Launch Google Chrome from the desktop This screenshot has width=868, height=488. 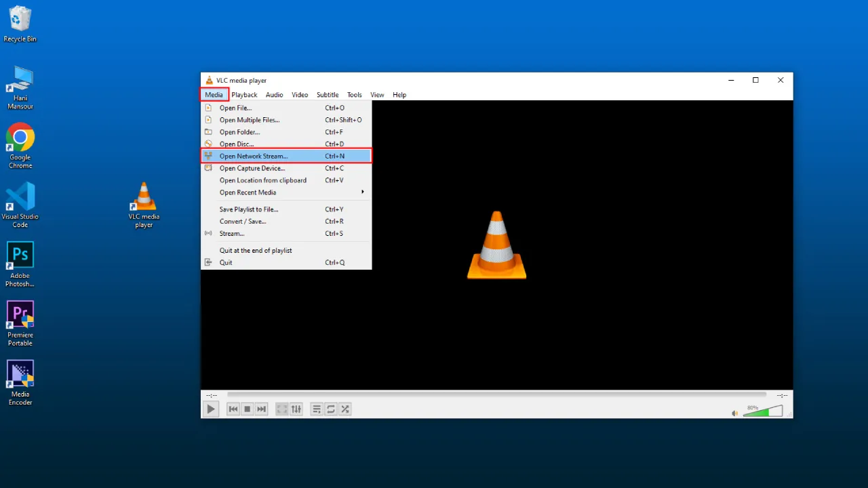click(20, 146)
